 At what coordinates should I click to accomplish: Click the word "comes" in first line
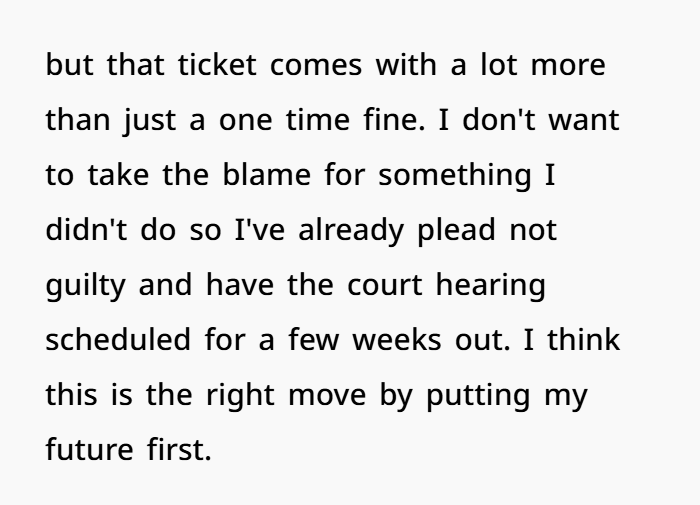click(x=316, y=66)
